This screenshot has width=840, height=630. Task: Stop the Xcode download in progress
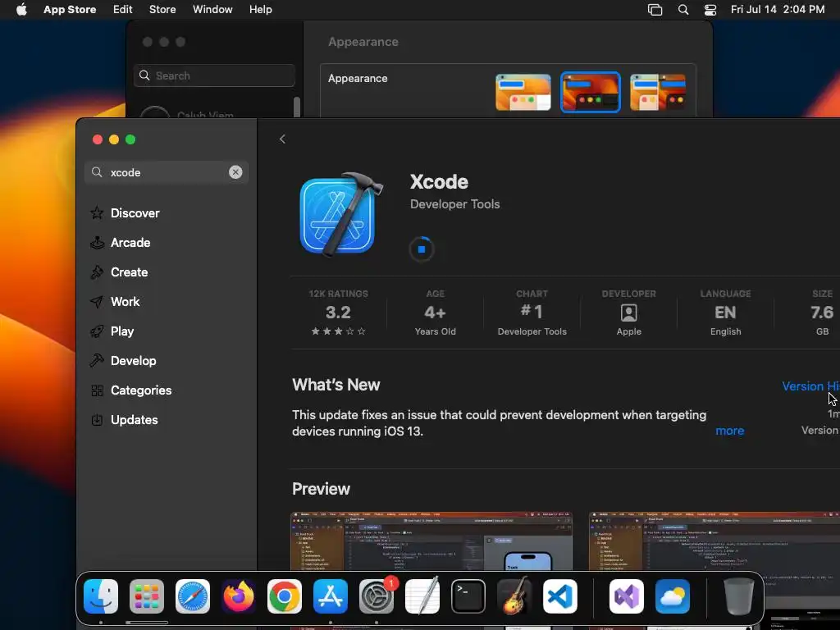point(422,249)
